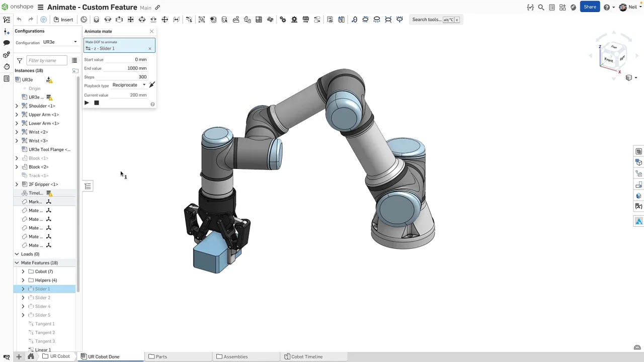The image size is (644, 362).
Task: Expand the Cobot (7) folder
Action: pyautogui.click(x=23, y=271)
